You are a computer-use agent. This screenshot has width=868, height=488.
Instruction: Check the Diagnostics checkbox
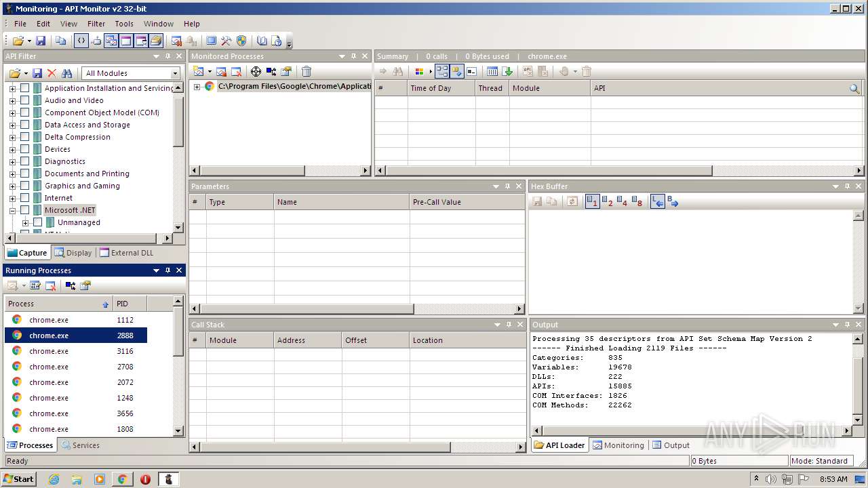[x=24, y=161]
